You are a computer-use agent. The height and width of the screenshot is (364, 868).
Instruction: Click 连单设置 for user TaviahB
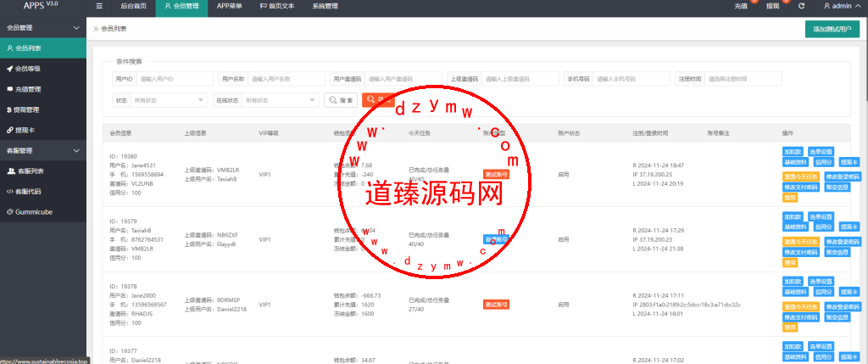point(821,216)
